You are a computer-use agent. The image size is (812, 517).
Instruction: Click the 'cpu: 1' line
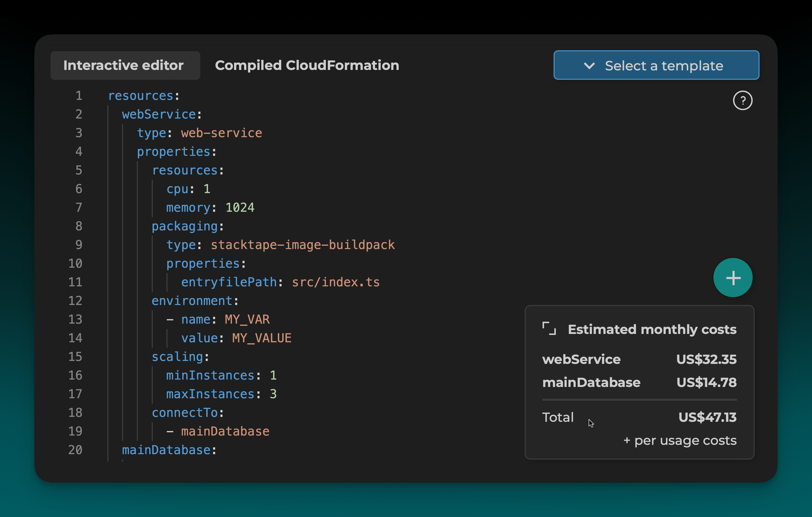(188, 189)
